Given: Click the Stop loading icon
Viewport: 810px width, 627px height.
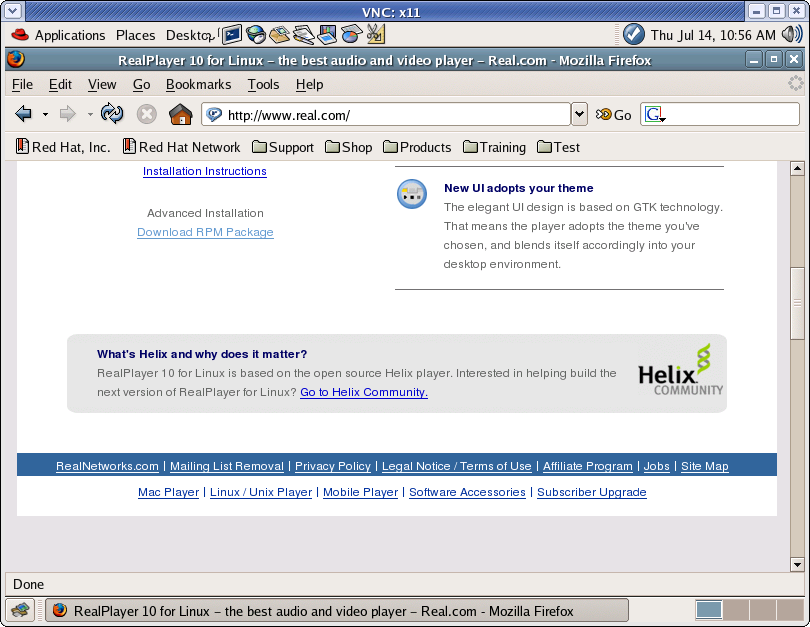Looking at the screenshot, I should click(x=147, y=114).
